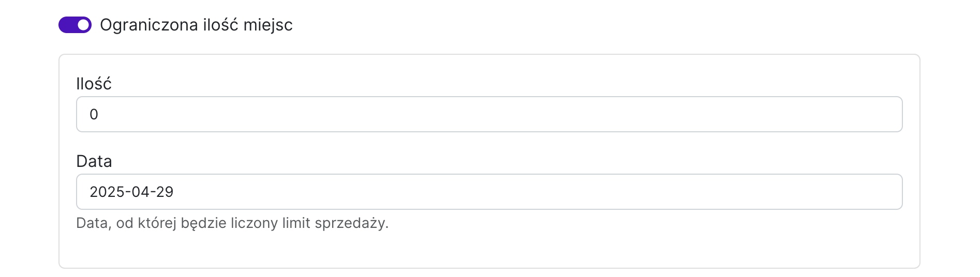Focus the "Ilość" input field
980x277 pixels.
tap(489, 114)
